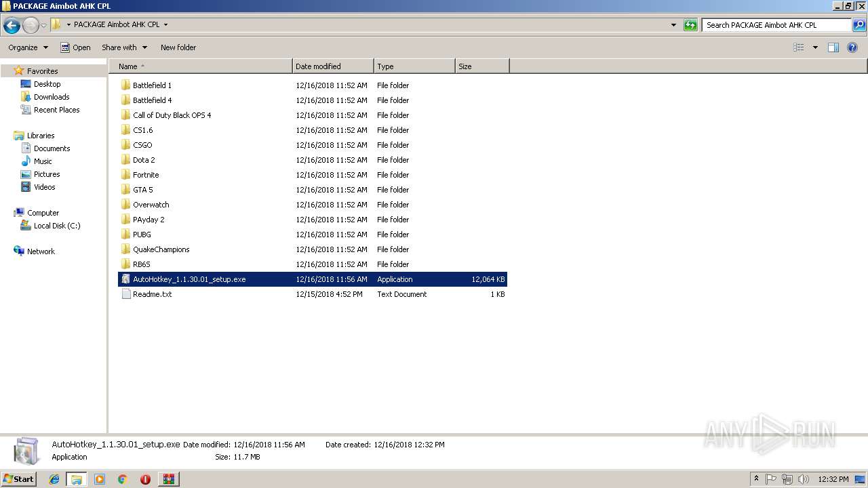
Task: Sort by the Size column header
Action: click(482, 66)
